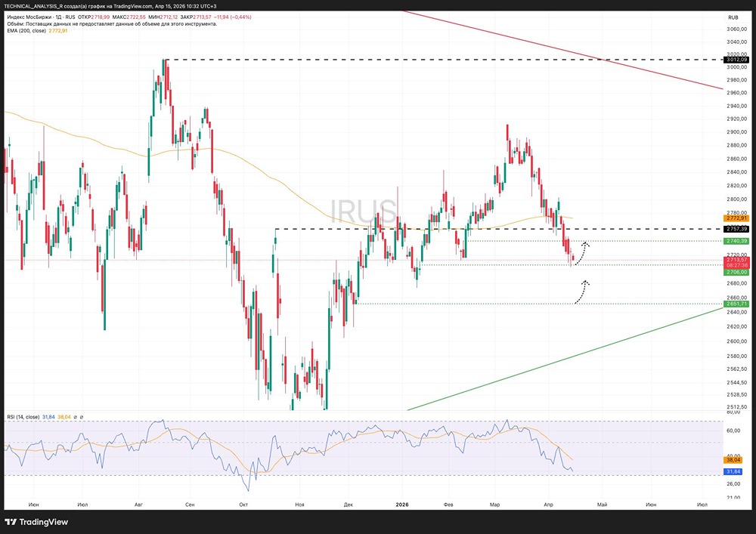Select the green 2651,71 level label

point(736,304)
